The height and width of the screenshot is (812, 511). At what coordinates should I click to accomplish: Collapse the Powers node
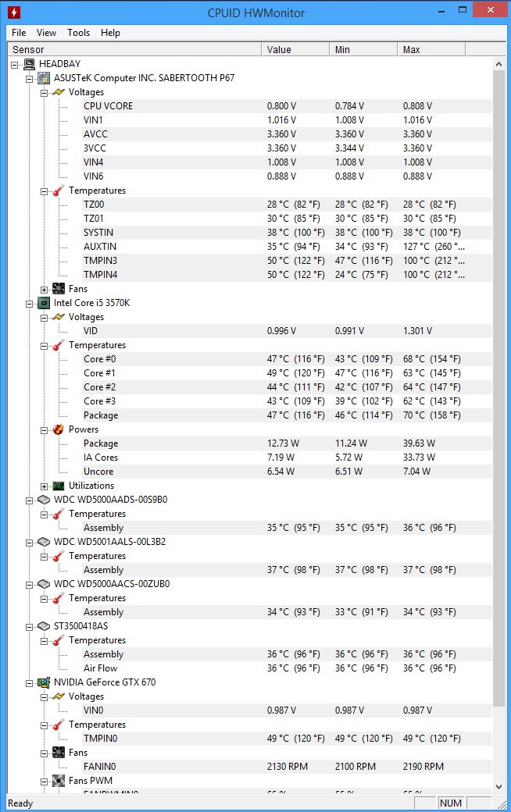[x=44, y=430]
